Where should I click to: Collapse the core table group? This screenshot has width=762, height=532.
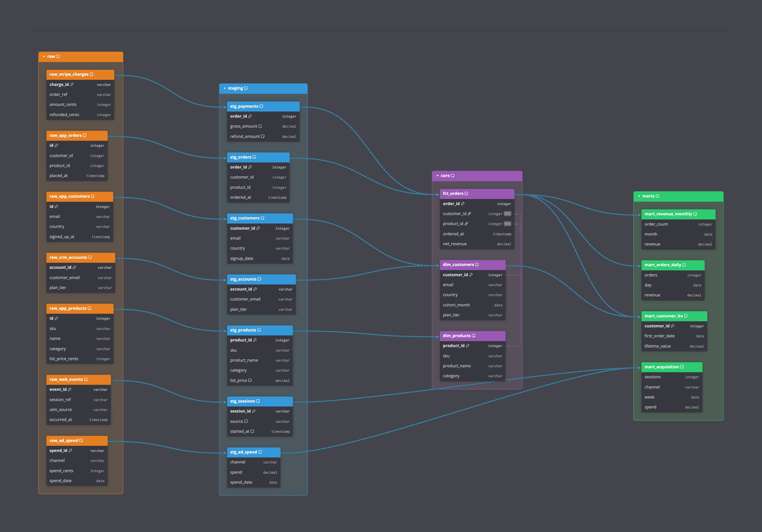click(438, 176)
